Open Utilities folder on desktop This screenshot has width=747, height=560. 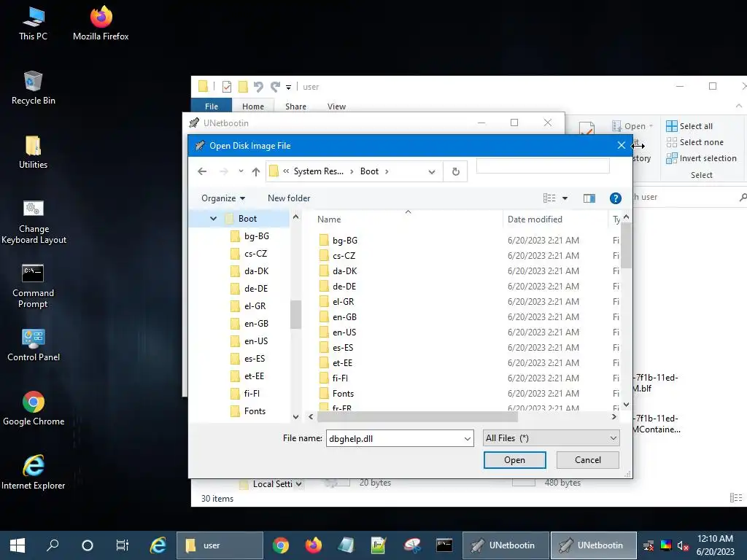click(x=33, y=152)
